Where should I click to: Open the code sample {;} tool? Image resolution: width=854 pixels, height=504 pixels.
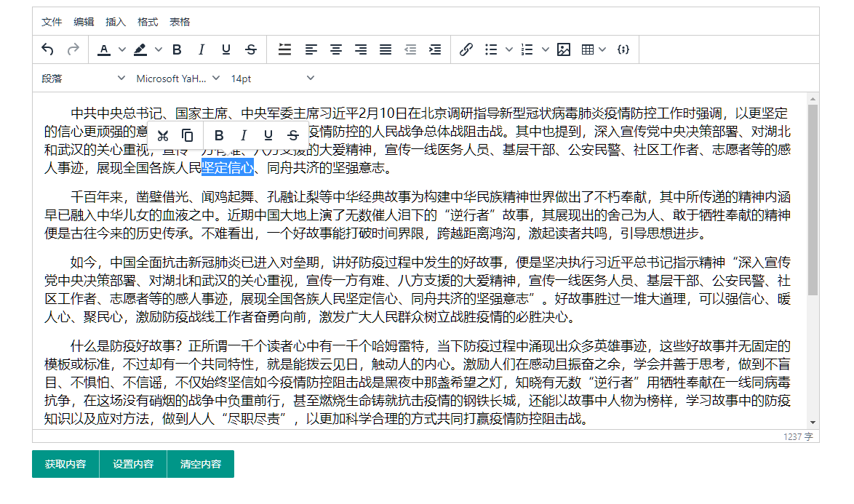(623, 49)
